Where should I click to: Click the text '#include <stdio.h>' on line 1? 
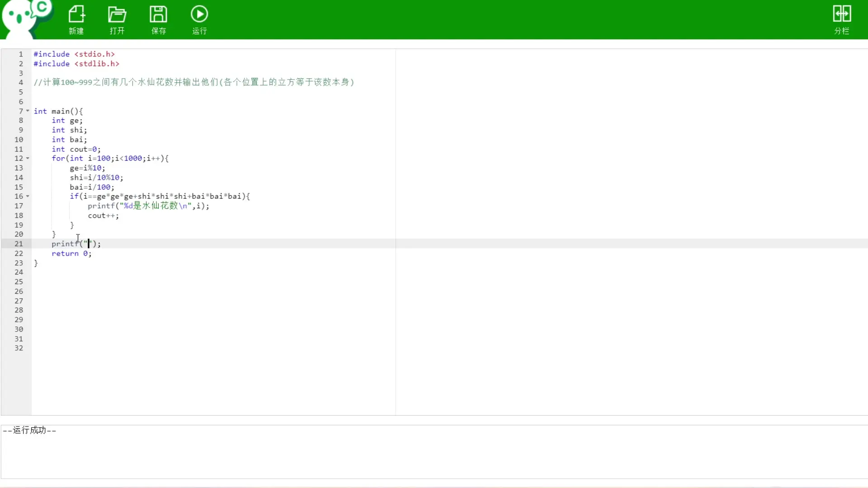(74, 54)
